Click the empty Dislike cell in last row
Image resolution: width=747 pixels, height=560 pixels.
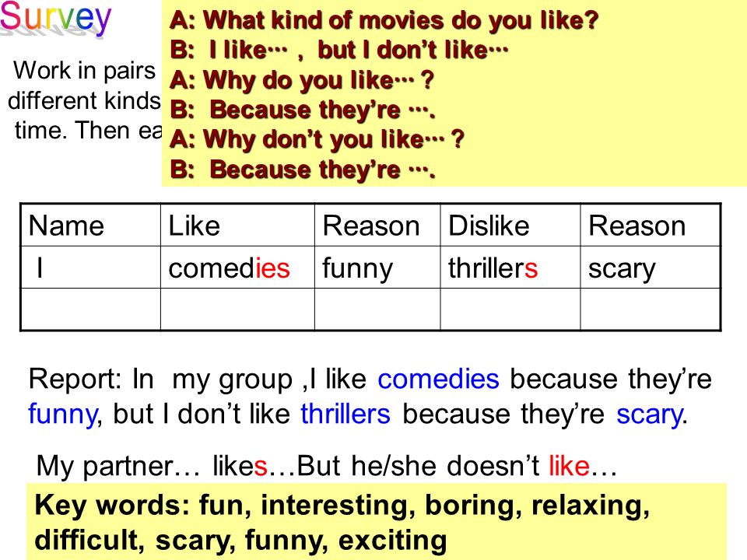coord(510,309)
